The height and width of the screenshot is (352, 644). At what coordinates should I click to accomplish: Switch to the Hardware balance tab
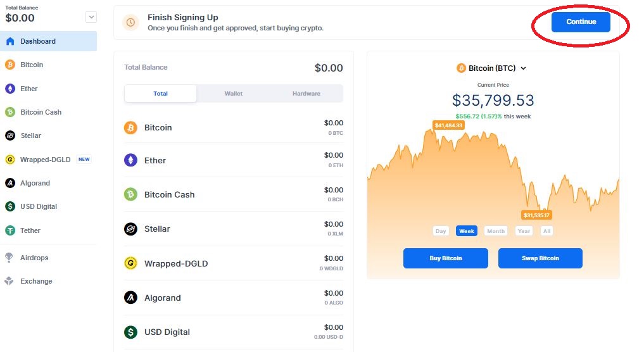pos(306,94)
